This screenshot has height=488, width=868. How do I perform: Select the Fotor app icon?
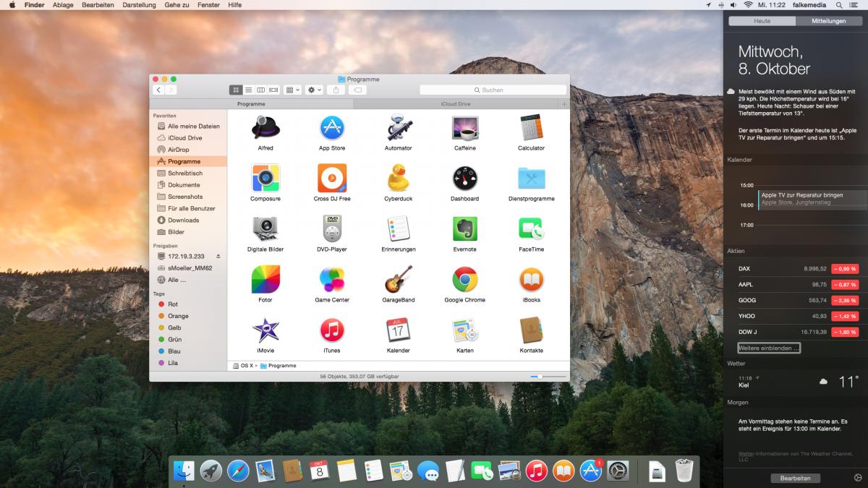pyautogui.click(x=265, y=279)
